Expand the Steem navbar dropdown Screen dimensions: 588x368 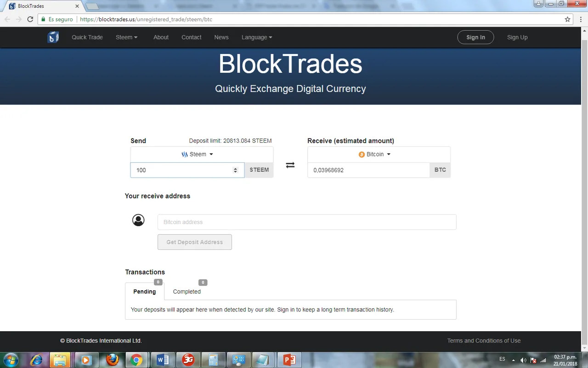[126, 37]
